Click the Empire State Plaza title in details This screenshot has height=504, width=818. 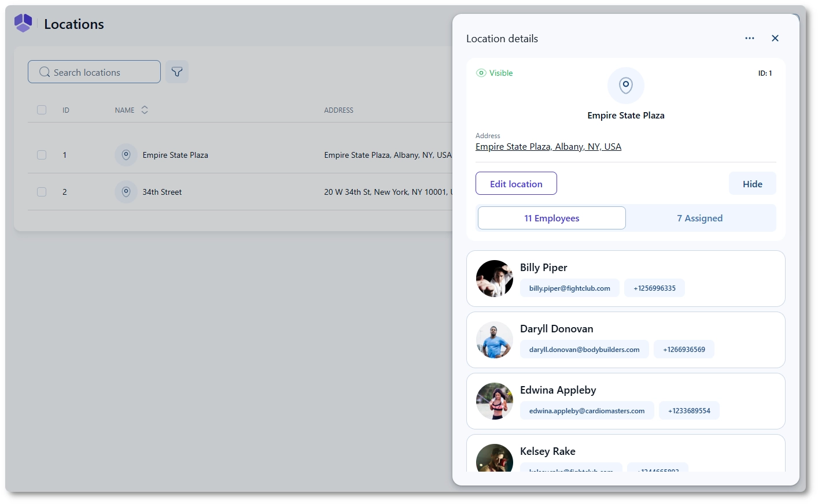(626, 116)
